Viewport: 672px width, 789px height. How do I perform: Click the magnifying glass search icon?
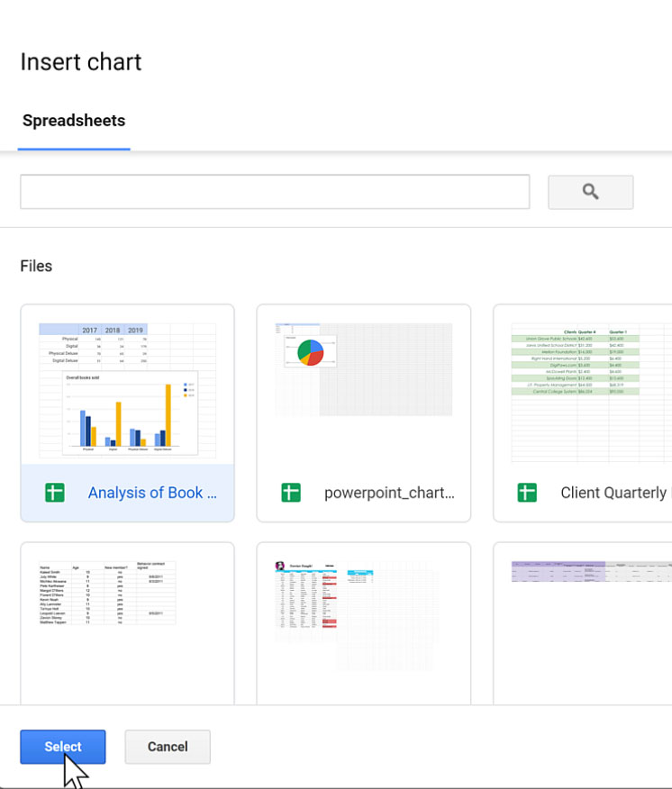pos(590,192)
